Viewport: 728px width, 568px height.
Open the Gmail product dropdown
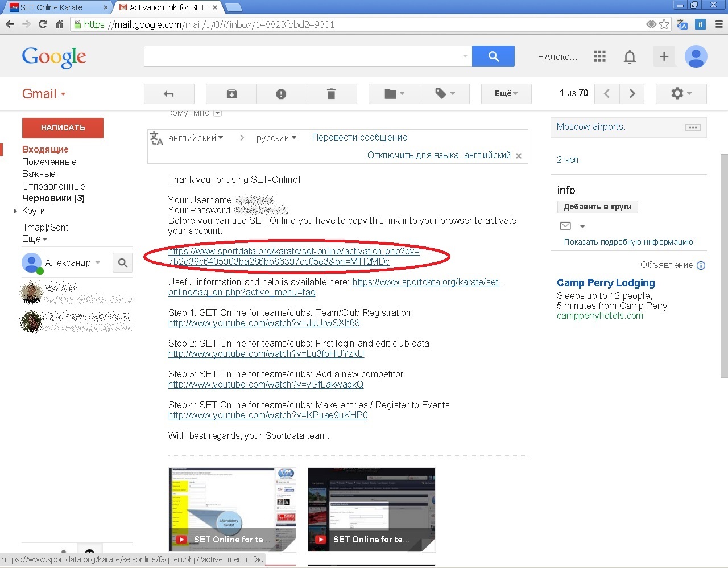coord(44,94)
